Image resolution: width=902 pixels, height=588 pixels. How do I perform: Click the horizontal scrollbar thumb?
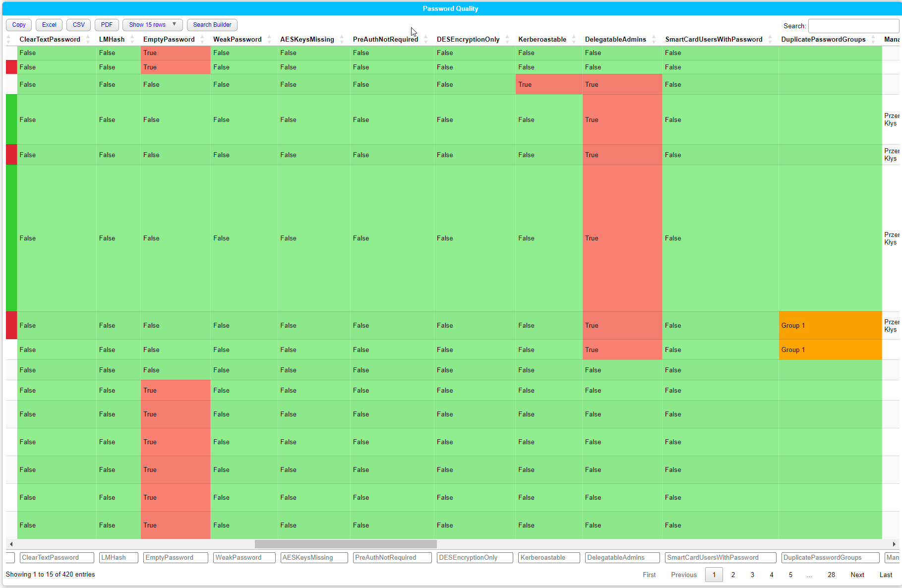tap(346, 544)
